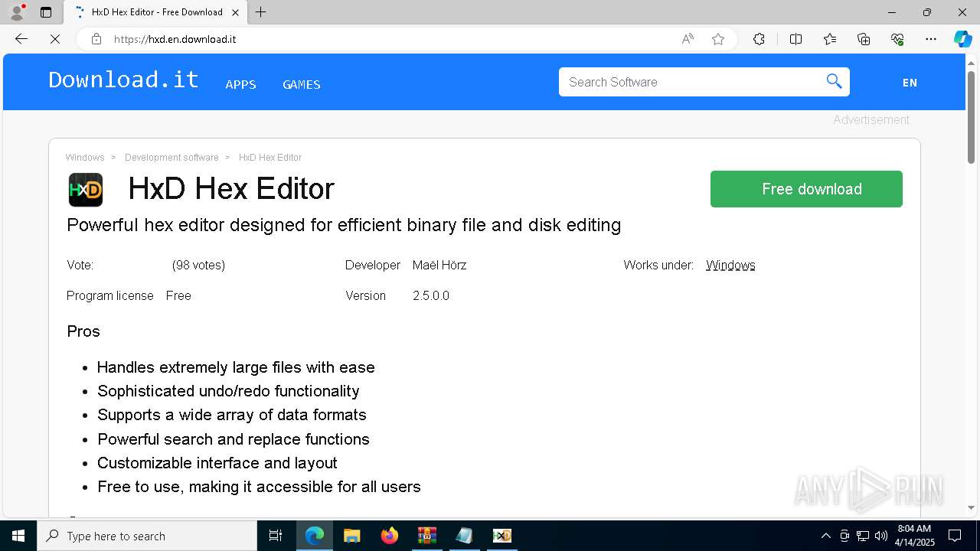This screenshot has width=980, height=551.
Task: Open Edge Settings and more menu
Action: coord(931,39)
